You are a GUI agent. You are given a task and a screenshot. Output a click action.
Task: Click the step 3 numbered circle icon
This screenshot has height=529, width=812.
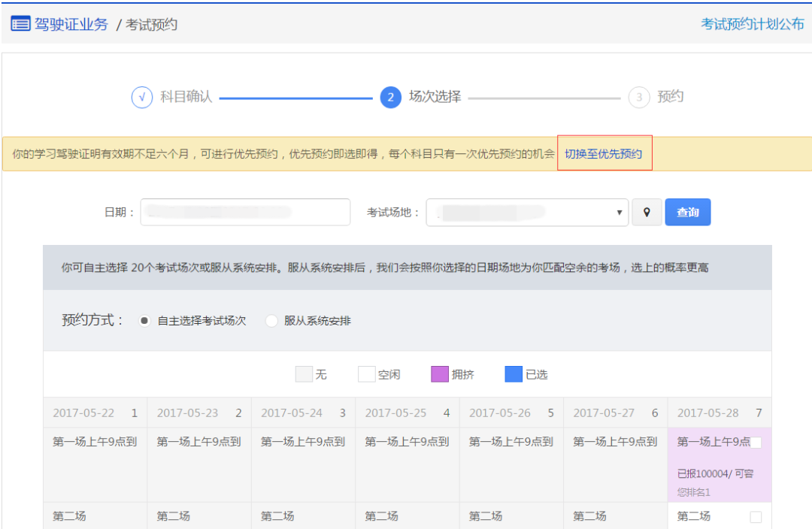click(638, 98)
